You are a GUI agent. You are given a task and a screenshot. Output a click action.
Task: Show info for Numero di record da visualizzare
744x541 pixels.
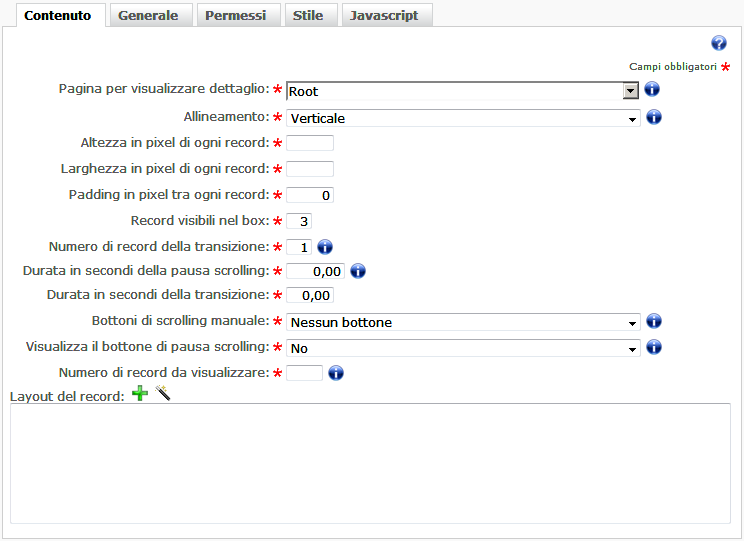336,373
